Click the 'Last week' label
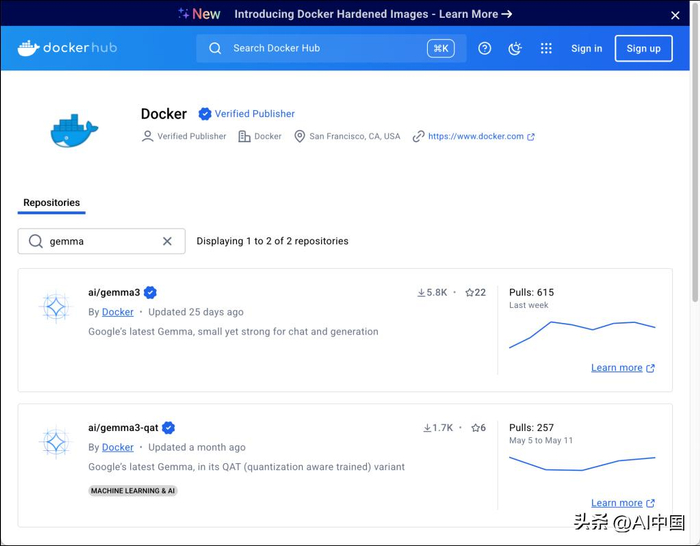The image size is (700, 546). tap(529, 305)
